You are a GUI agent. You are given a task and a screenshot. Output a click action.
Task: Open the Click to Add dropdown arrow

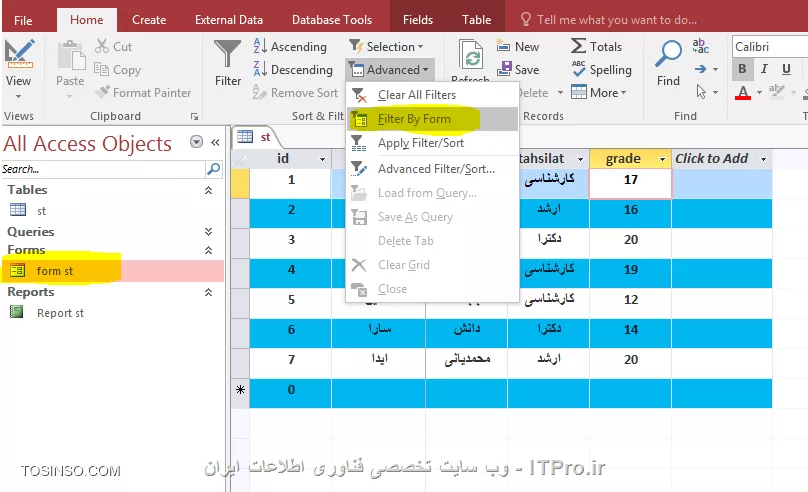point(764,159)
